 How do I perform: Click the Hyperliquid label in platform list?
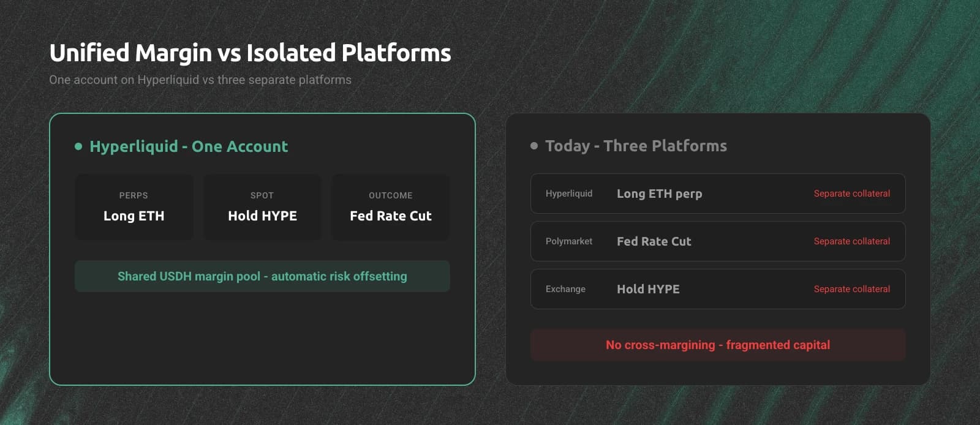569,194
